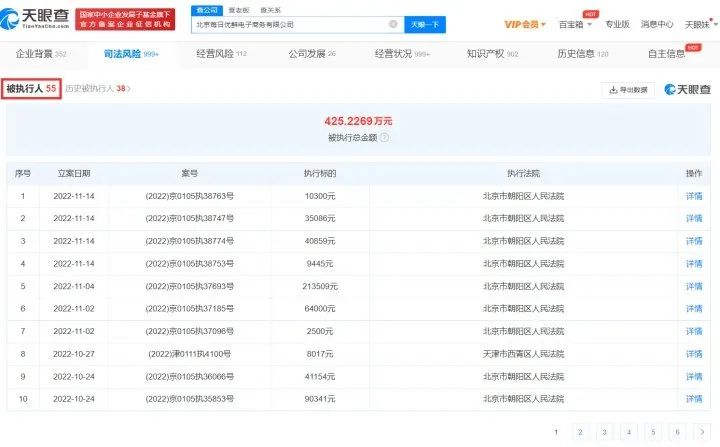Open the VIP会员 dropdown
This screenshot has width=720, height=447.
(526, 24)
